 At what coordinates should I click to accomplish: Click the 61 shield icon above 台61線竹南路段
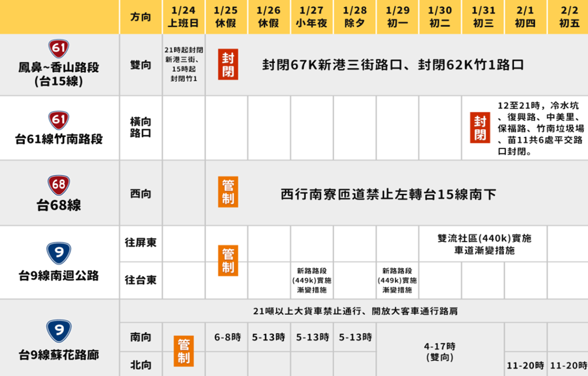point(59,120)
